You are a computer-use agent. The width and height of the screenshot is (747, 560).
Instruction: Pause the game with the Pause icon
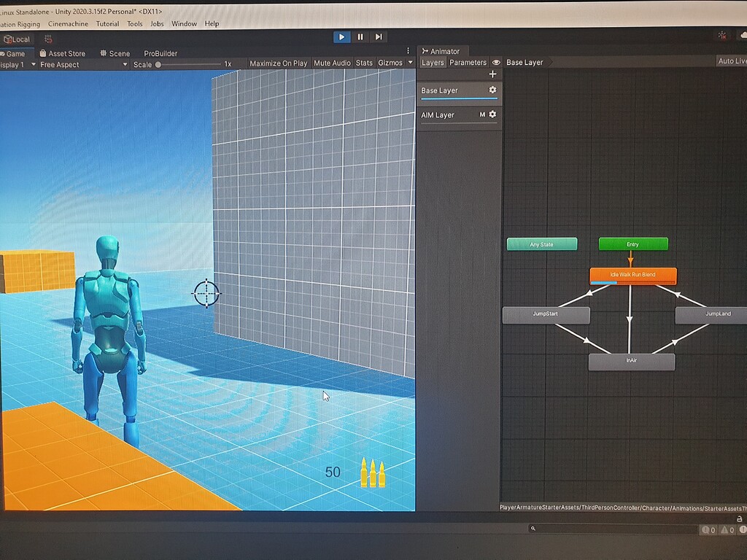(360, 36)
